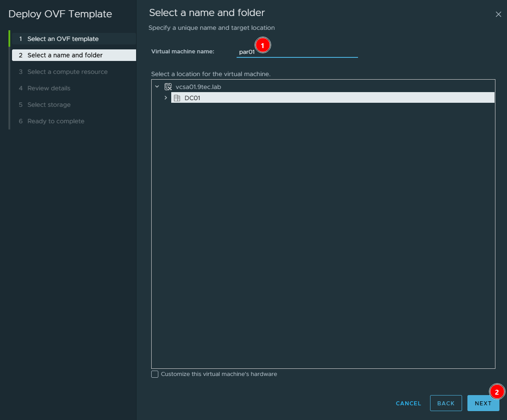Focus the Virtual machine name field

(x=297, y=52)
